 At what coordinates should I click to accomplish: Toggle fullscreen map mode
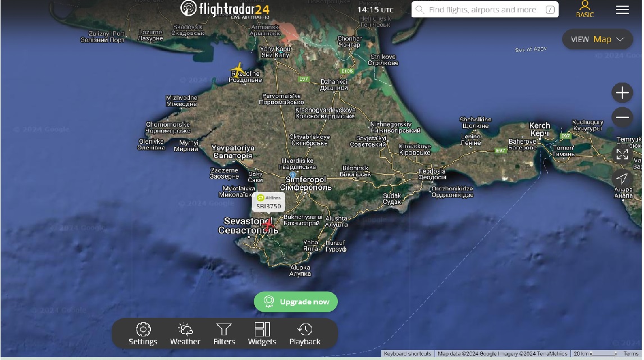[622, 154]
